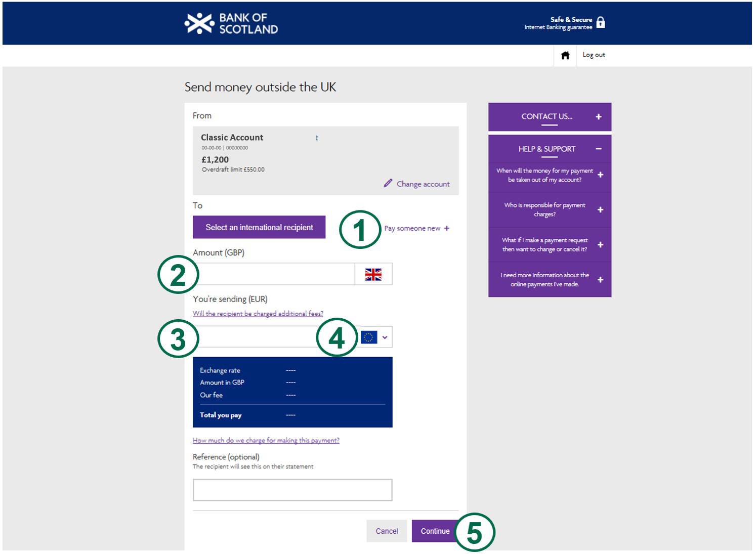Open 'Will the recipient be charged additional fees?' link
This screenshot has width=756, height=554.
click(258, 314)
